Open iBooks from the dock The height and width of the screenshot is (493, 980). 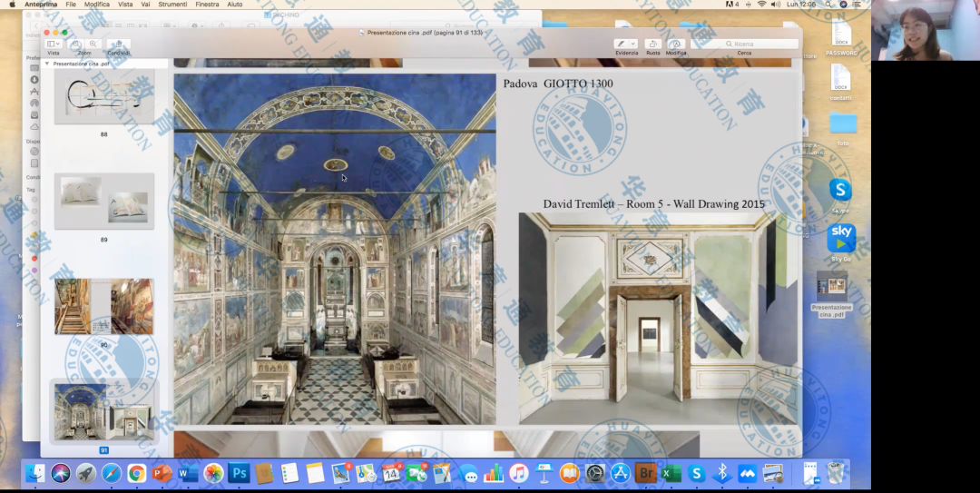[569, 474]
